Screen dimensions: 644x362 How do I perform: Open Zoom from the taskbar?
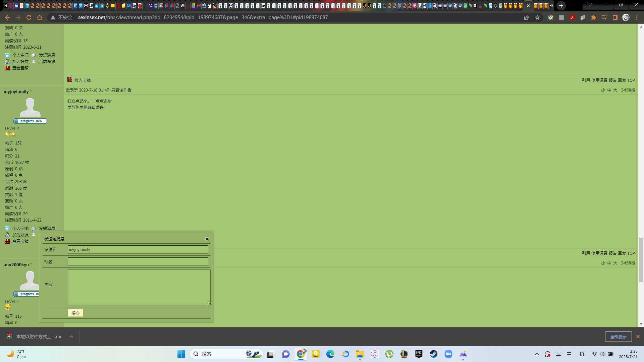pos(448,354)
